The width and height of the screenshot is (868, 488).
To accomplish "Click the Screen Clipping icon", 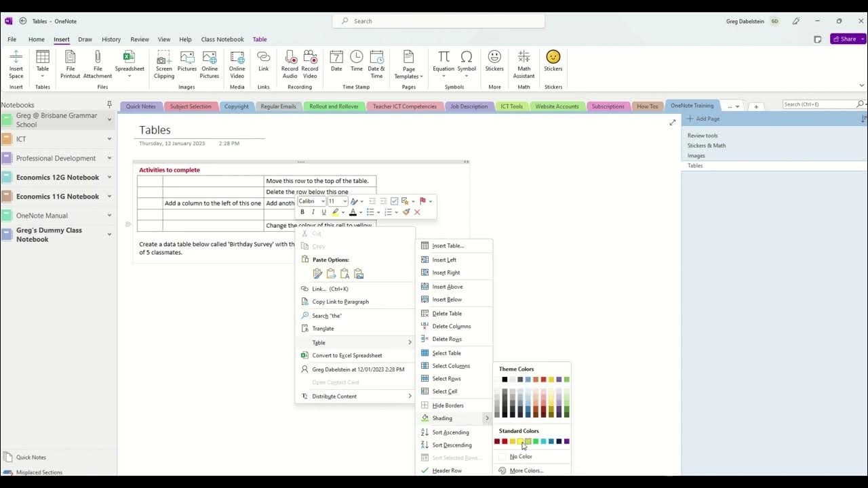I will click(164, 58).
